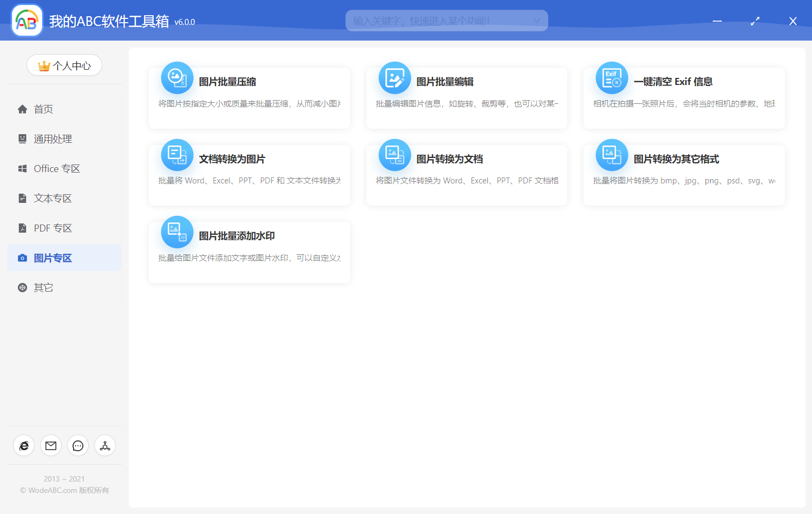Click the 图片批量添加水印 title
The height and width of the screenshot is (514, 812).
pos(237,236)
